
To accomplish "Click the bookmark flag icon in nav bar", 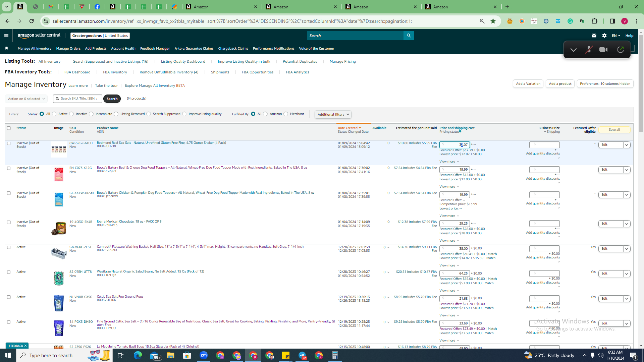I will point(7,48).
